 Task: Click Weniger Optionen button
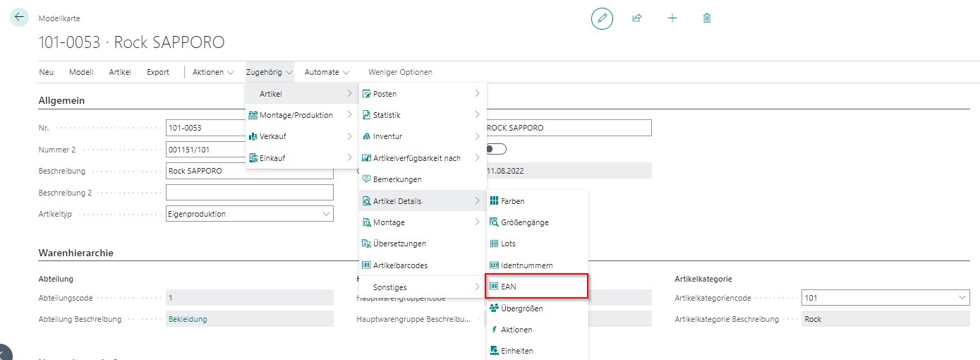[x=400, y=72]
